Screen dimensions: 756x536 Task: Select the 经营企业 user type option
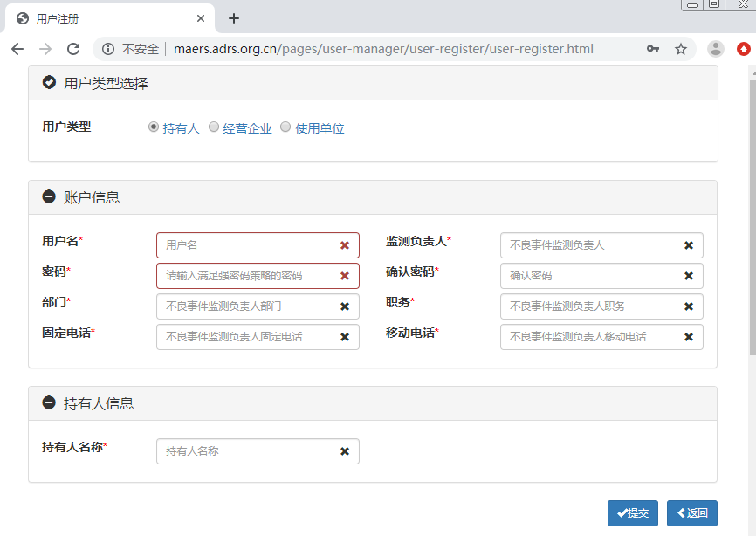(214, 127)
